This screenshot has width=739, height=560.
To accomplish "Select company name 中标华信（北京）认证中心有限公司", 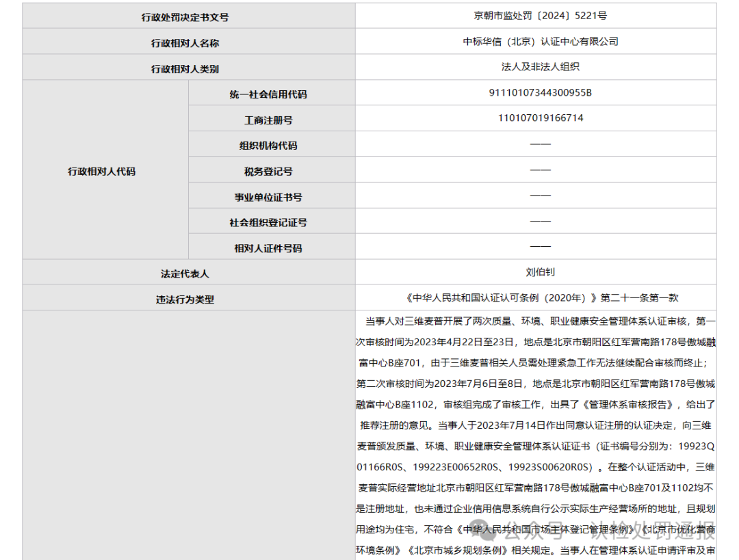I will [x=540, y=41].
